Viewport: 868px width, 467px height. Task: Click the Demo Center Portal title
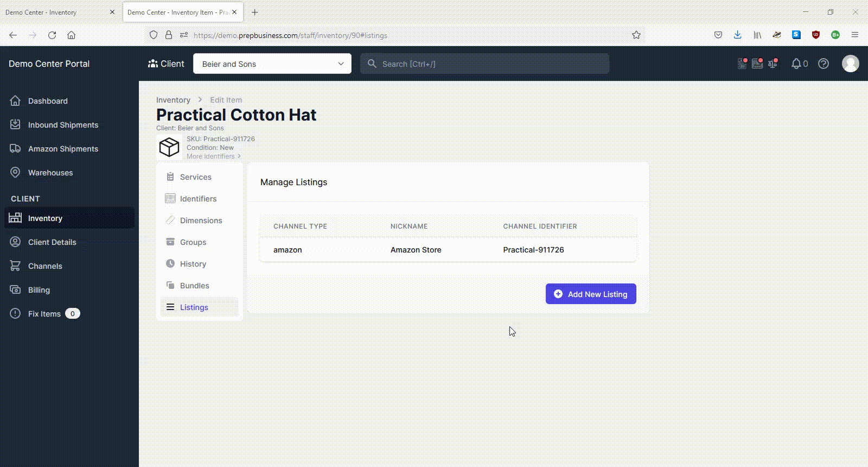point(49,64)
